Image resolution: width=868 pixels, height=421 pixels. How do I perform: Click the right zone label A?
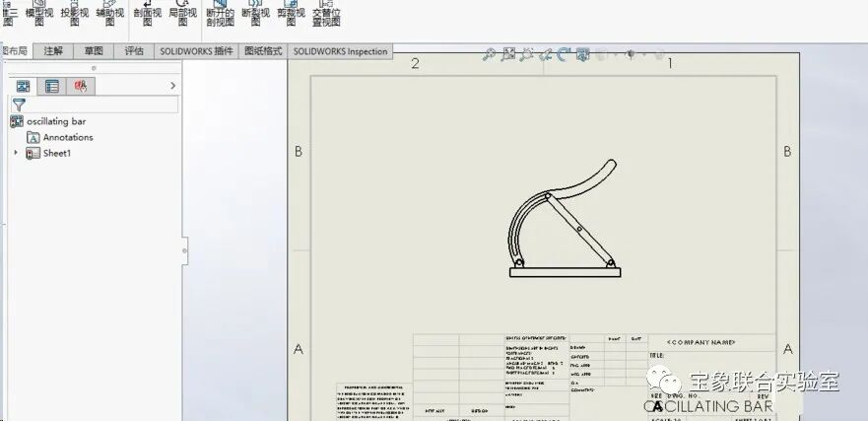(788, 349)
